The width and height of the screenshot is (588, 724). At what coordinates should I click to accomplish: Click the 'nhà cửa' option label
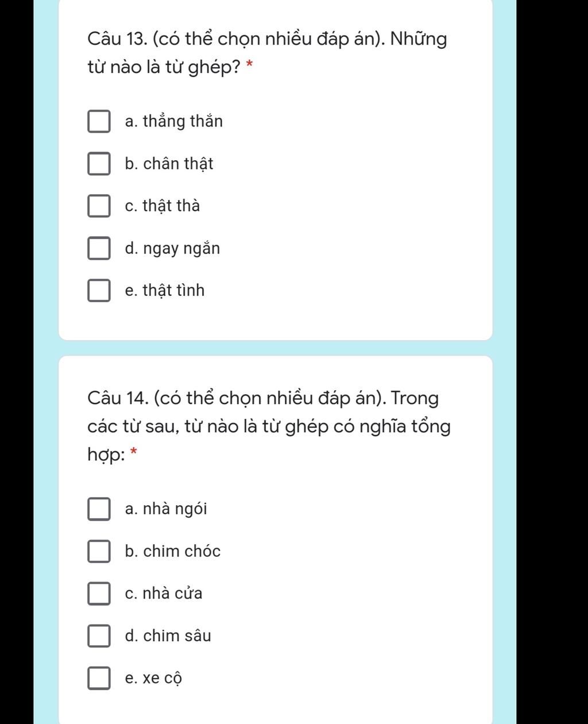point(172,594)
